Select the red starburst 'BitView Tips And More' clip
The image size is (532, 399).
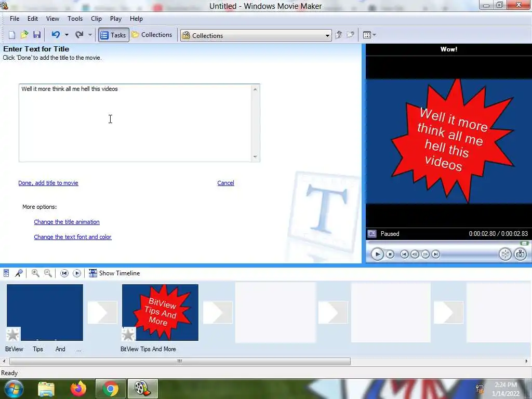pos(160,312)
